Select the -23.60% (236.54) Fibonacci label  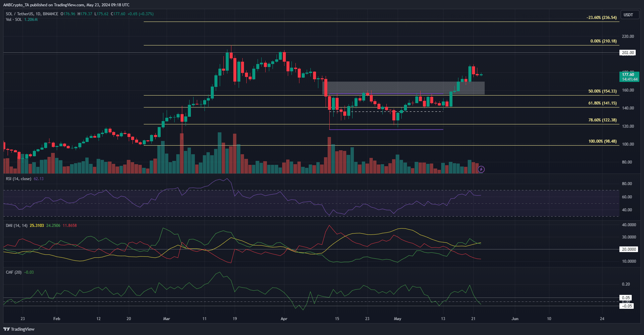click(x=602, y=18)
